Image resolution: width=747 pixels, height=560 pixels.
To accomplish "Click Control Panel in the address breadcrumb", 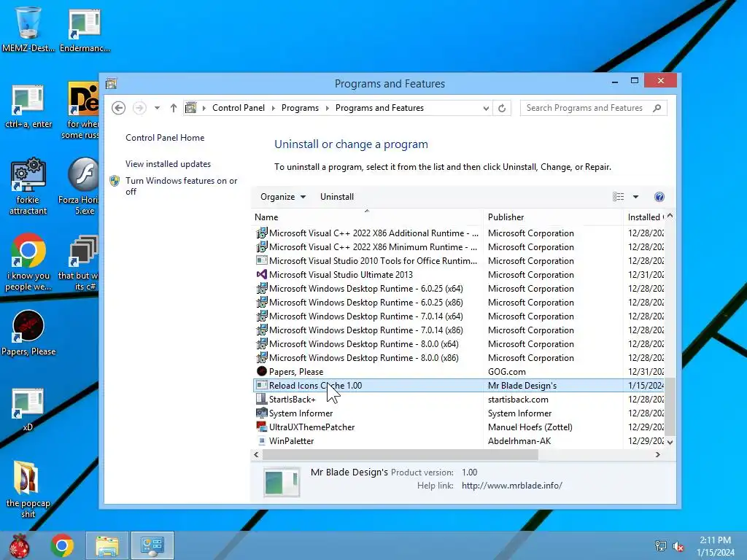I will (x=239, y=108).
